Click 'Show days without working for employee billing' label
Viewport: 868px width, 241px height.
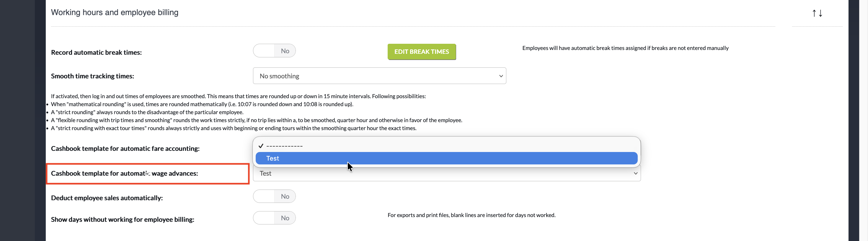(122, 220)
